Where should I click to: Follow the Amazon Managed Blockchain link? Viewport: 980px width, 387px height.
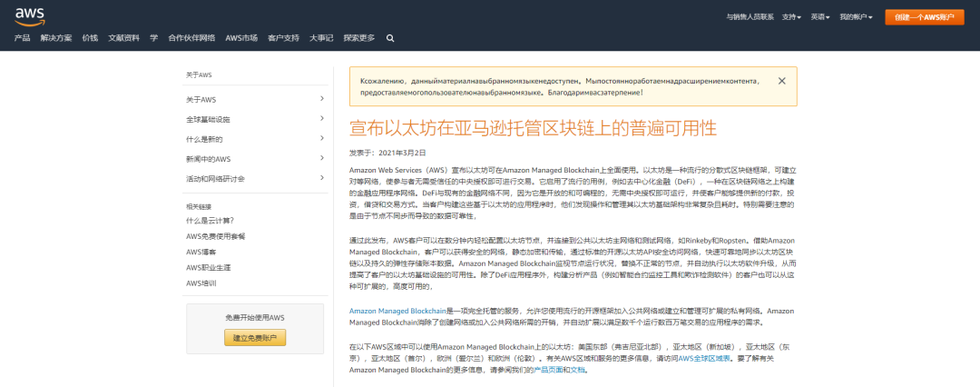(x=397, y=311)
